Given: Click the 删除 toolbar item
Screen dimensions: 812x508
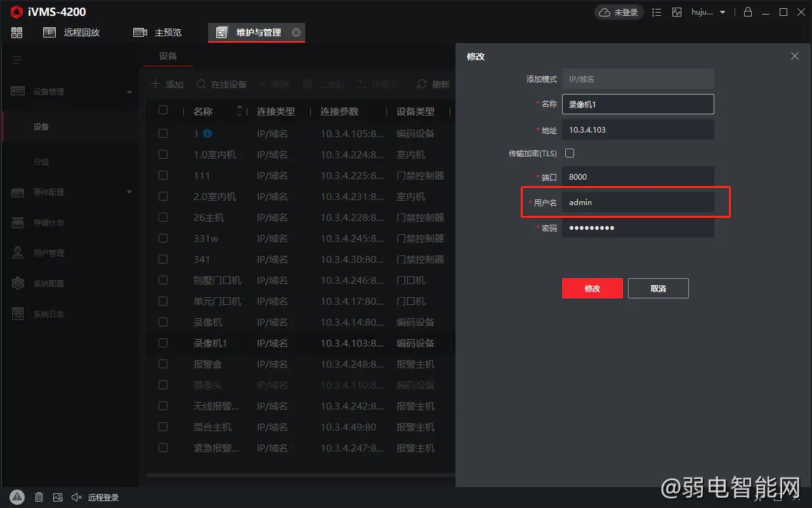Looking at the screenshot, I should (x=274, y=84).
